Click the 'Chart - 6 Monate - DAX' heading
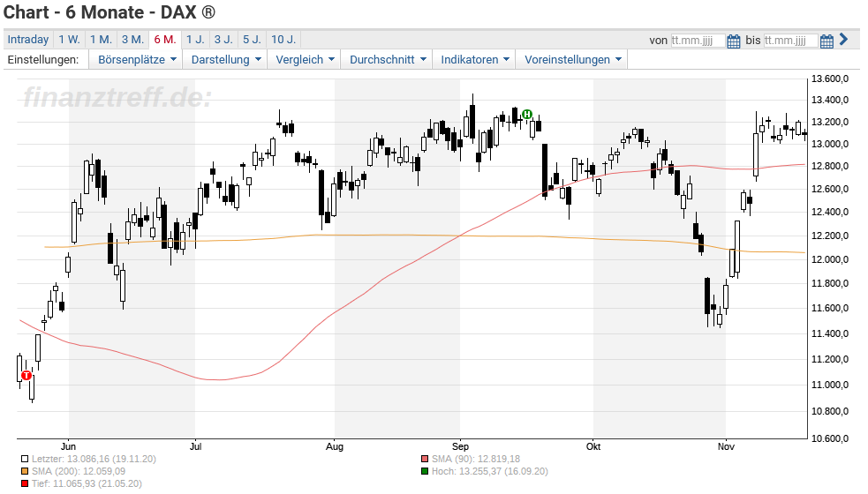Screen dimensions: 868x494 point(100,12)
